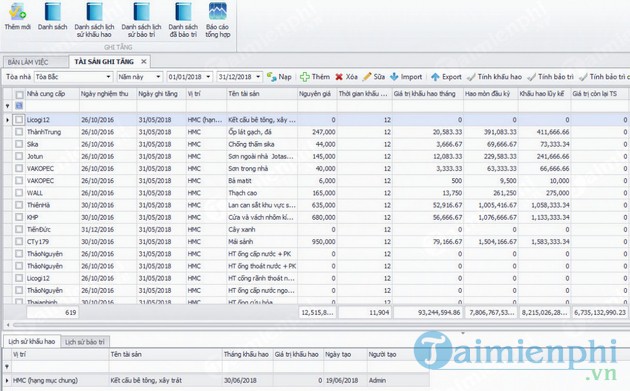Switch to Lịch sử khấu hao tab
This screenshot has height=391, width=630.
click(x=31, y=341)
